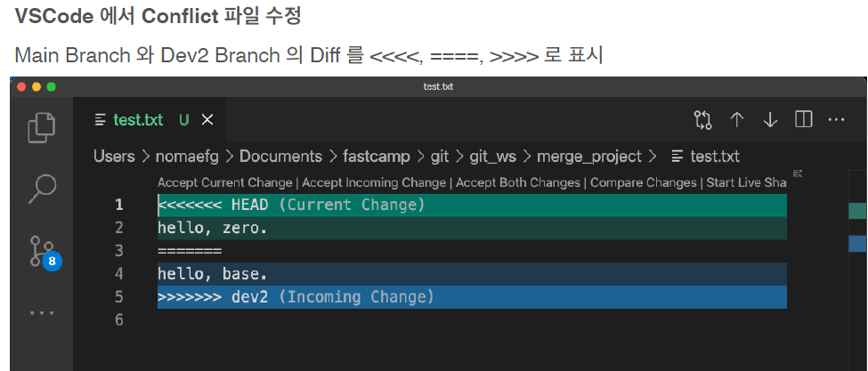Click the Open Changes compare icon

[703, 120]
